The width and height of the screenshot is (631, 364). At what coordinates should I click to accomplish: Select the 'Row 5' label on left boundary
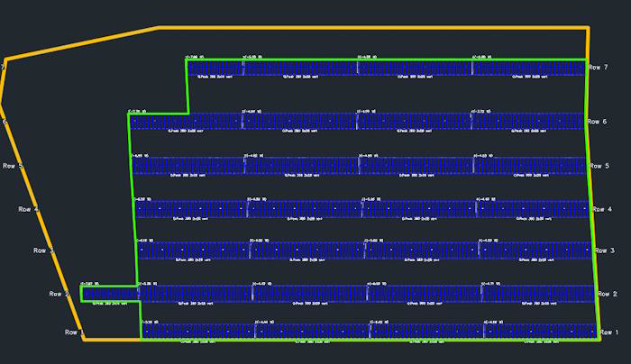13,167
